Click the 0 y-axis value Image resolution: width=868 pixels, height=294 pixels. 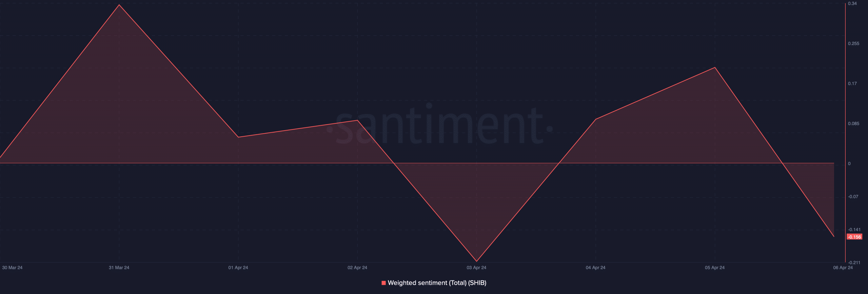point(849,163)
